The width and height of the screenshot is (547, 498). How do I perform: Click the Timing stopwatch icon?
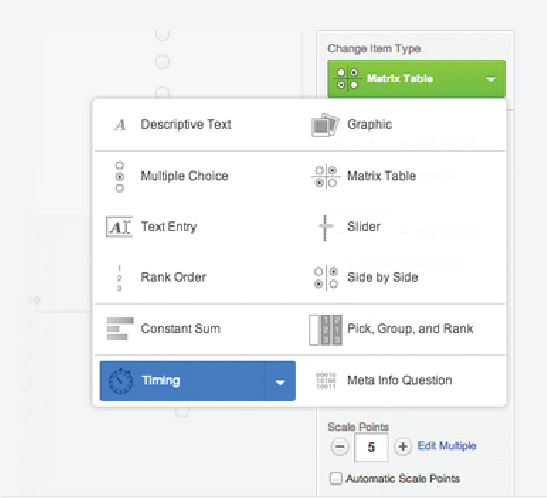[x=121, y=381]
